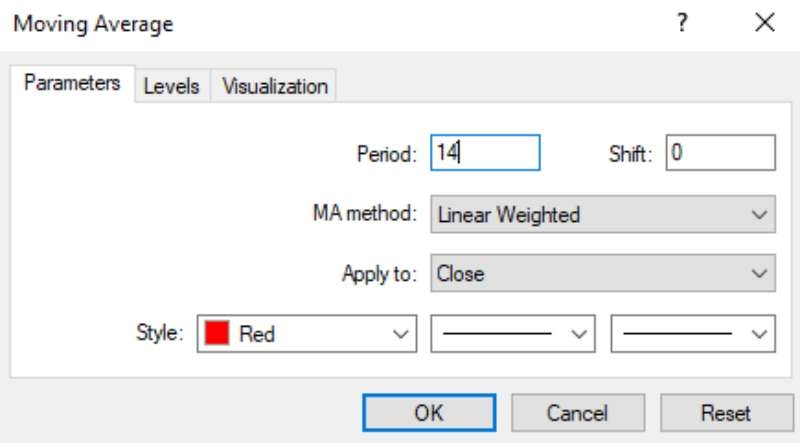Switch to the Parameters tab
The width and height of the screenshot is (800, 443).
coord(72,83)
